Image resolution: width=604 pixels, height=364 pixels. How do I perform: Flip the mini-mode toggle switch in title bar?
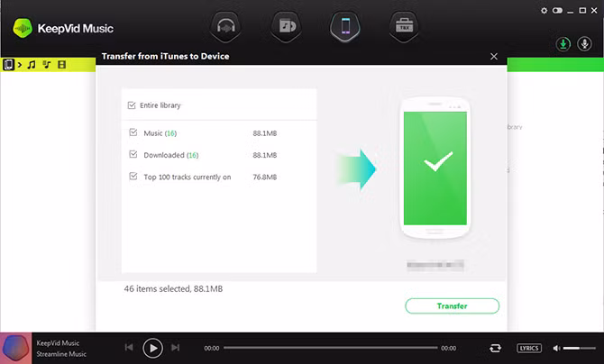[557, 11]
